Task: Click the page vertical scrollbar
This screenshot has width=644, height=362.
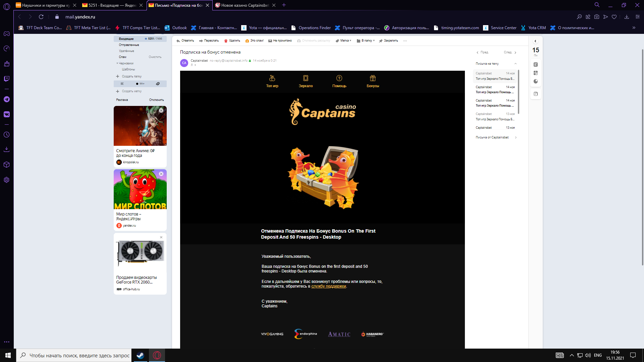Action: tap(642, 158)
